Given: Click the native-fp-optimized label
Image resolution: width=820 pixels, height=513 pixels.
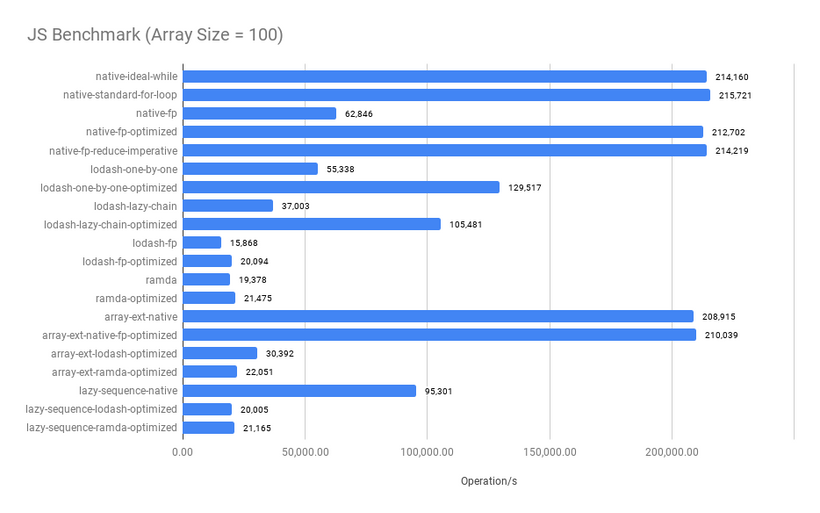Looking at the screenshot, I should [131, 132].
